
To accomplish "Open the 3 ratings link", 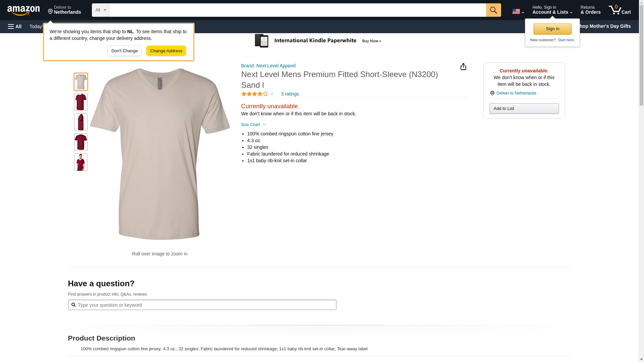I will [x=290, y=94].
